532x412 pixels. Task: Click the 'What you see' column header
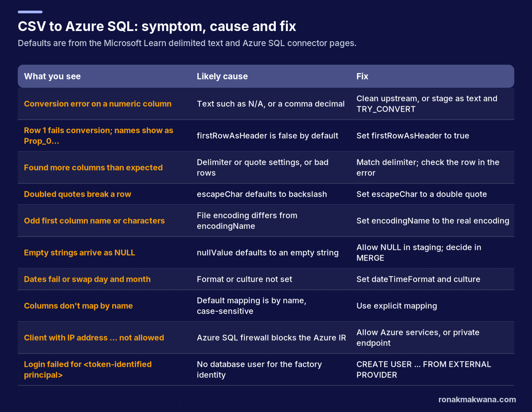[52, 76]
